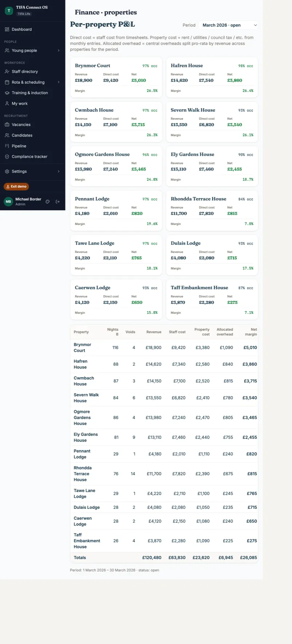Go to Candidates

pyautogui.click(x=32, y=135)
